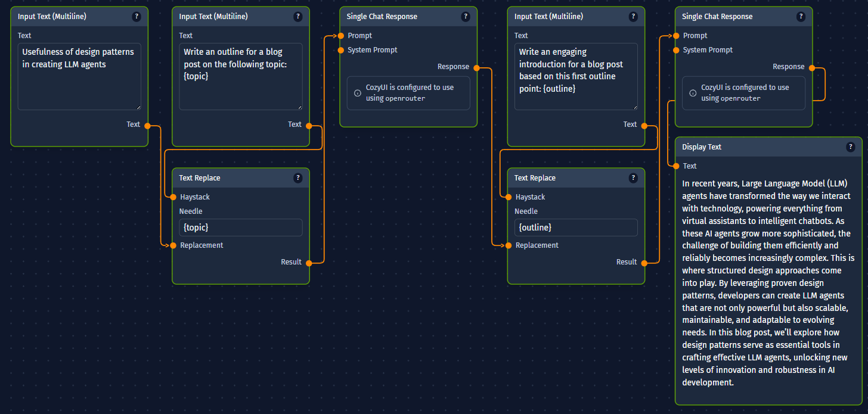868x414 pixels.
Task: Click the 'Write an outline for a blog' text area
Action: (x=240, y=76)
